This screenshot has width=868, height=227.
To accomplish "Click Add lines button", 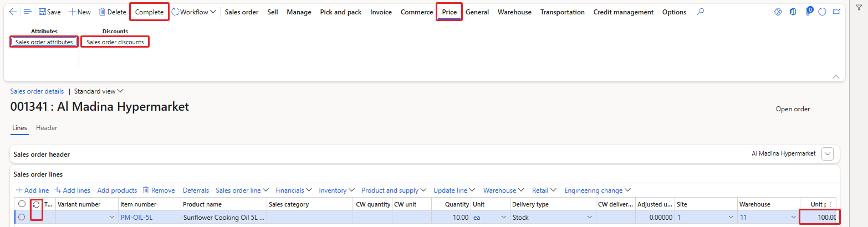I will coord(72,190).
